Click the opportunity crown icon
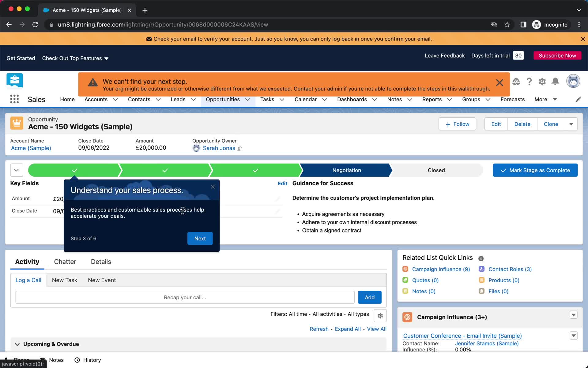 [x=17, y=123]
